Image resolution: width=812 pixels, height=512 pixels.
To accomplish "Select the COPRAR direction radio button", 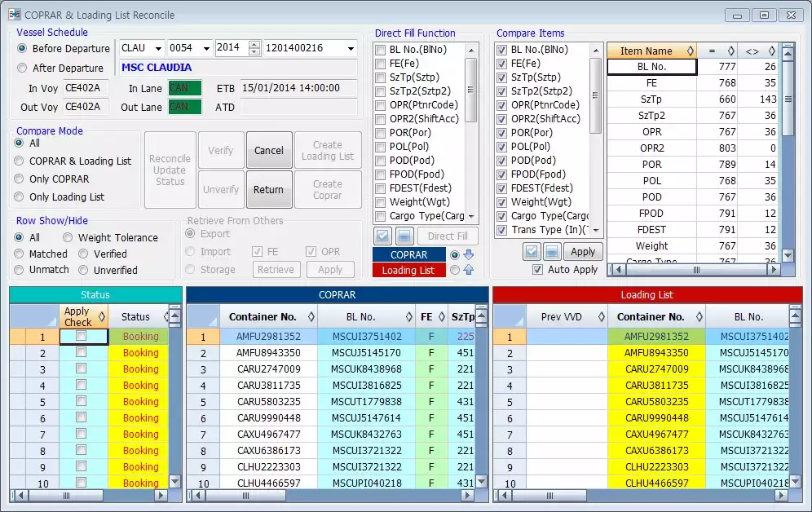I will click(455, 254).
